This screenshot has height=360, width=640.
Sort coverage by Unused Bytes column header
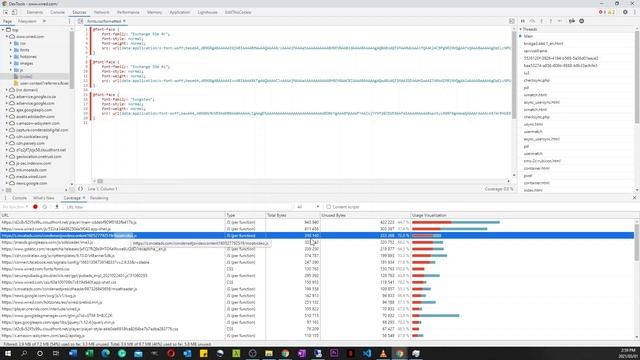[365, 215]
